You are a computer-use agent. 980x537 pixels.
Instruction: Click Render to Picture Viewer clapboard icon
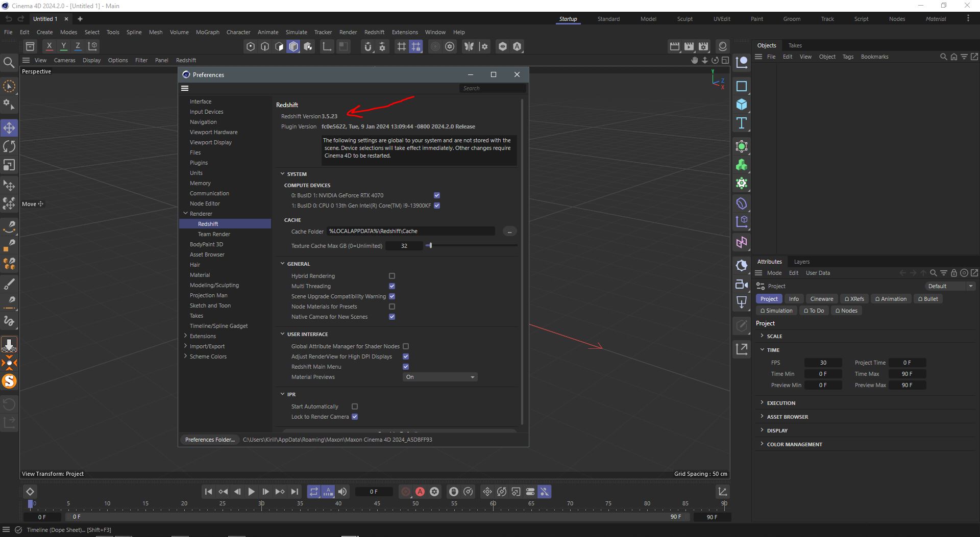pos(689,46)
